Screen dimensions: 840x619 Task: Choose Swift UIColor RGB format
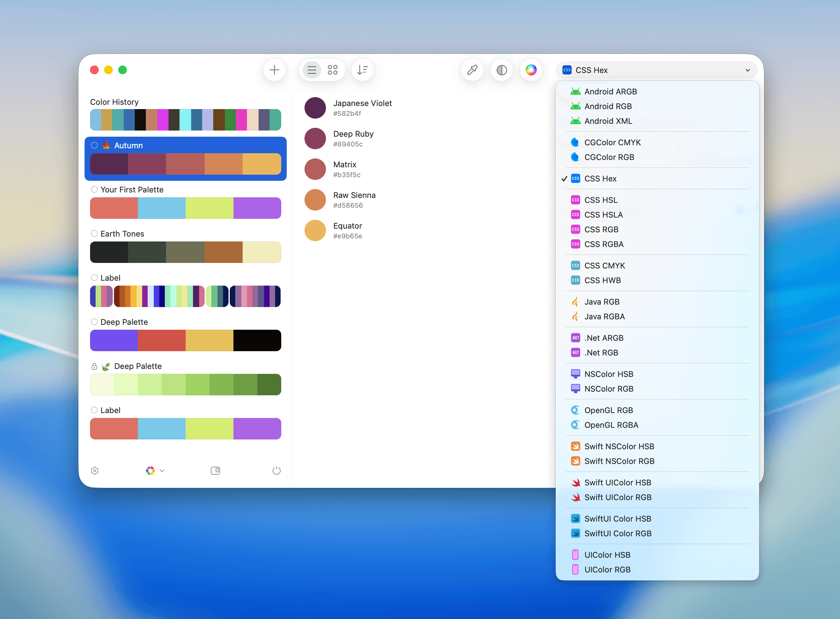pos(657,497)
